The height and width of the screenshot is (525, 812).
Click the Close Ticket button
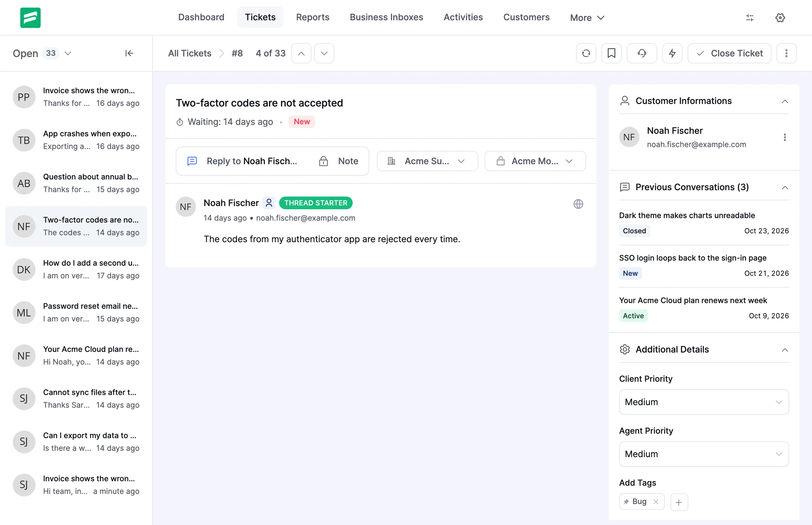[x=729, y=53]
